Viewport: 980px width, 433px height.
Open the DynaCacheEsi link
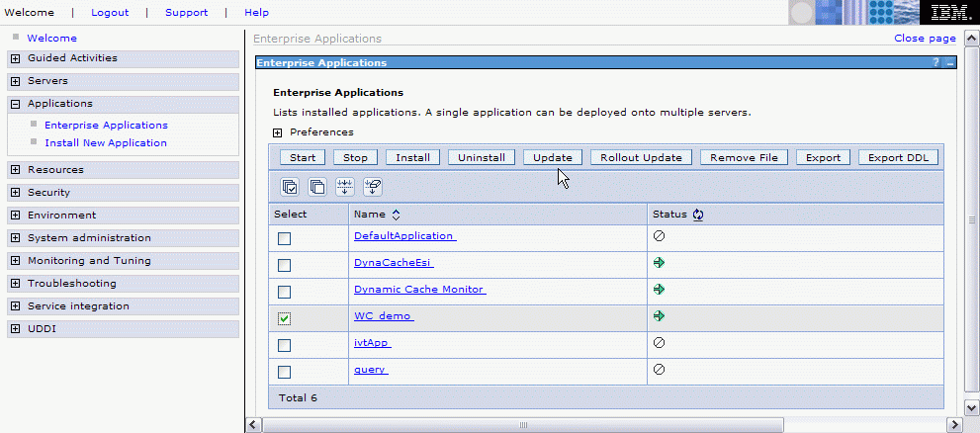[394, 263]
